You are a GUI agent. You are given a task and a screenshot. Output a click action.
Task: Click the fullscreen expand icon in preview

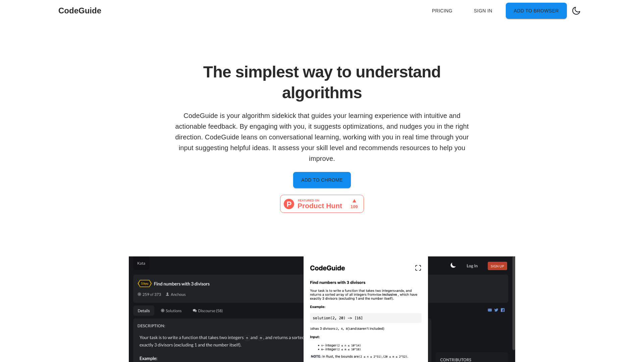point(418,268)
